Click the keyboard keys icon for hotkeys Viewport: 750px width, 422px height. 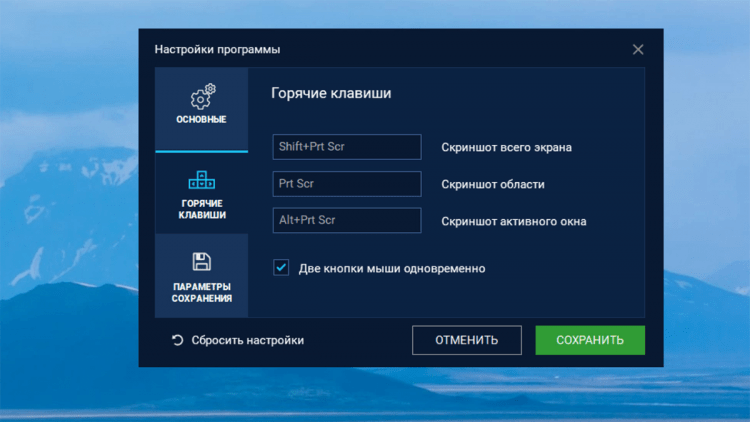202,181
